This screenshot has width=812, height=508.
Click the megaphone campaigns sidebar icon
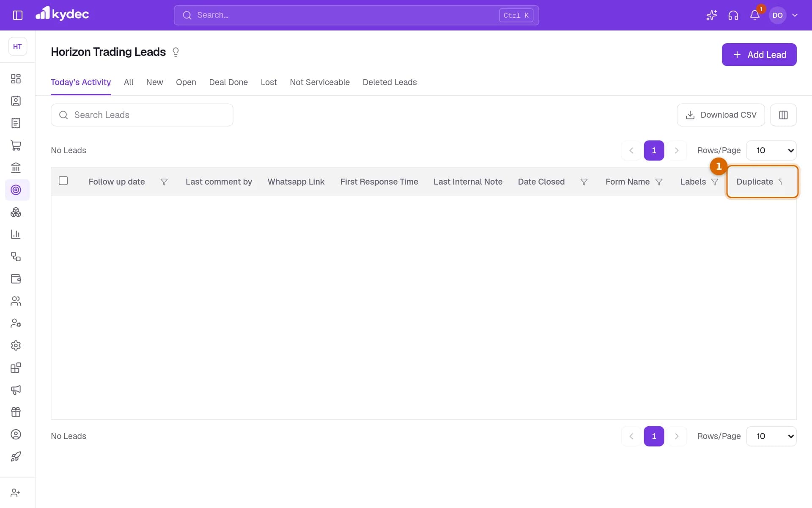tap(16, 390)
